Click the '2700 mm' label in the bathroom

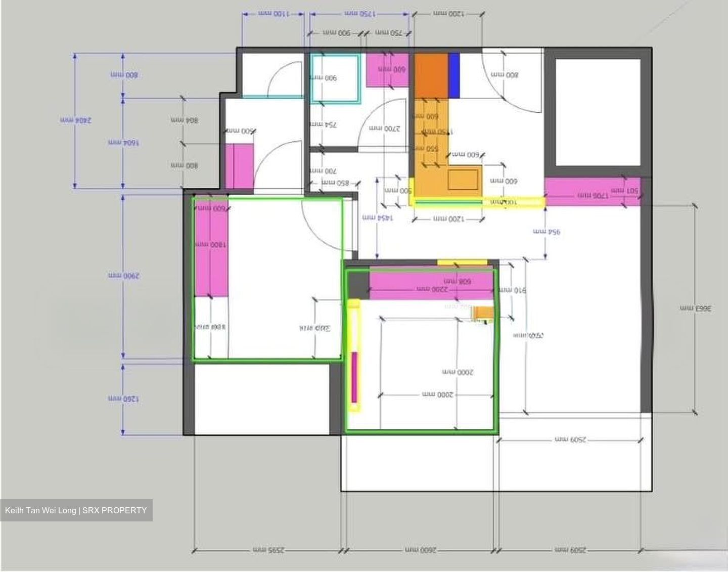coord(385,129)
